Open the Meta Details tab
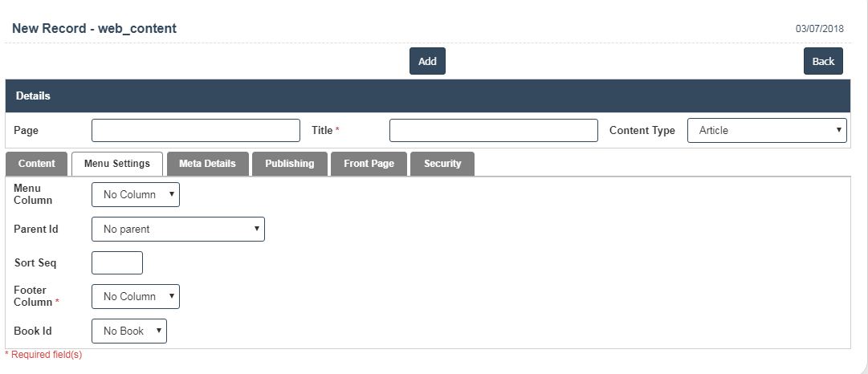The height and width of the screenshot is (374, 868). pyautogui.click(x=207, y=164)
